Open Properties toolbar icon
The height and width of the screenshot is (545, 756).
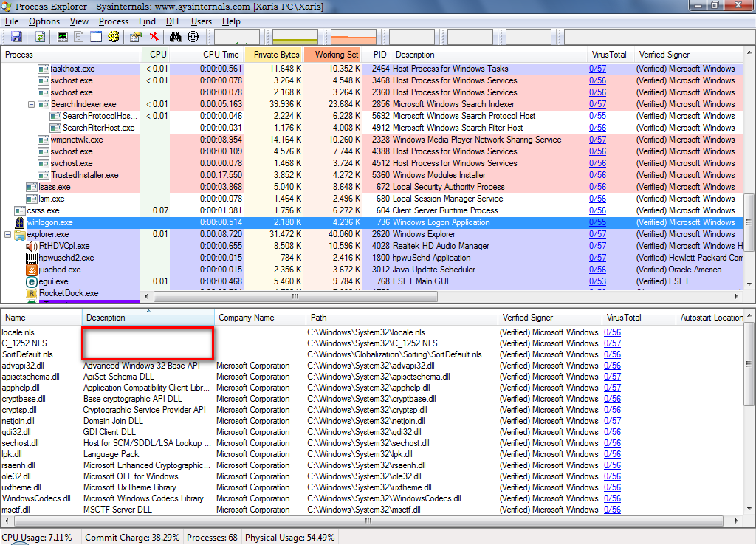[x=135, y=37]
